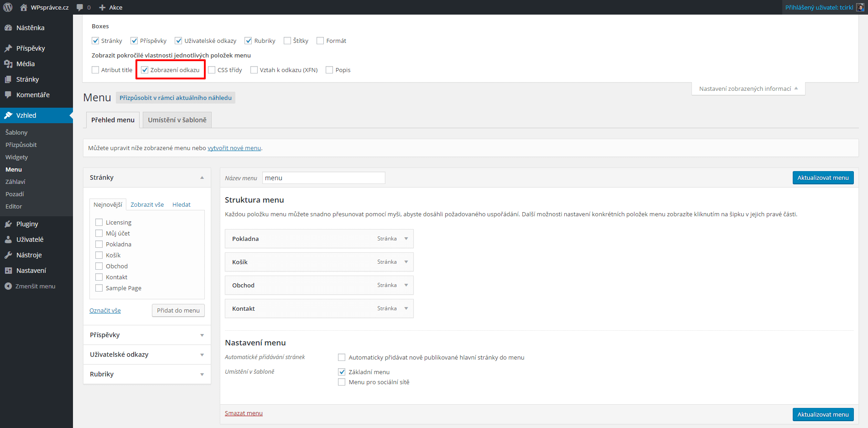Click the Nástroje wrench icon
Image resolution: width=868 pixels, height=428 pixels.
pyautogui.click(x=8, y=255)
